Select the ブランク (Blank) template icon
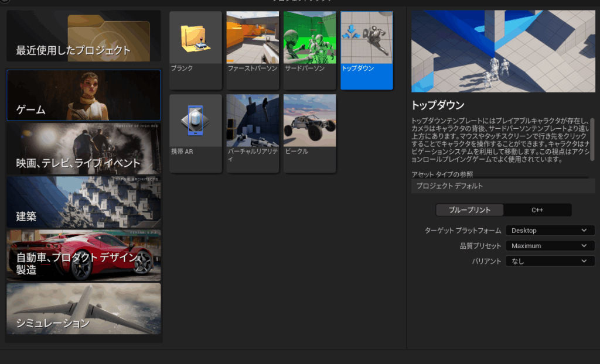This screenshot has width=600, height=364. (195, 39)
